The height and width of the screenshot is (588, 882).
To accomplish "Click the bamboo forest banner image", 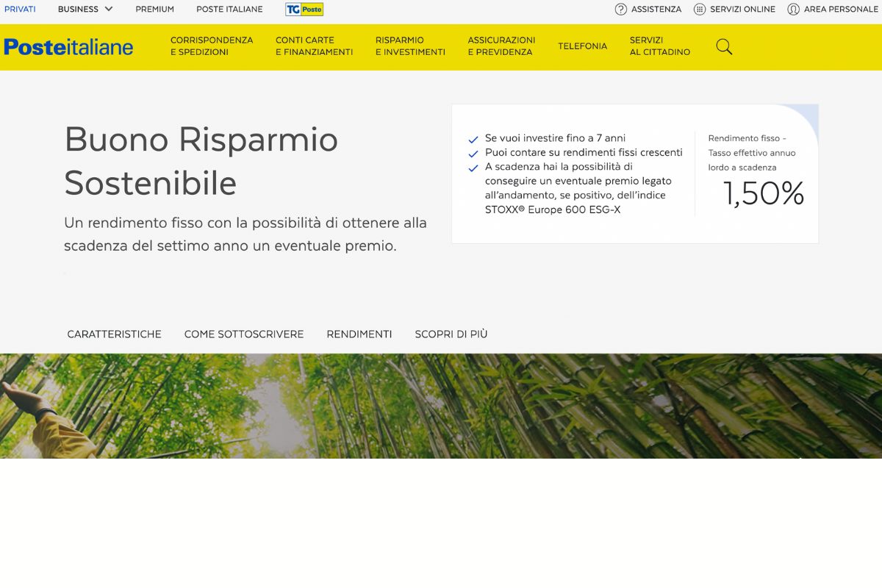I will (x=441, y=406).
